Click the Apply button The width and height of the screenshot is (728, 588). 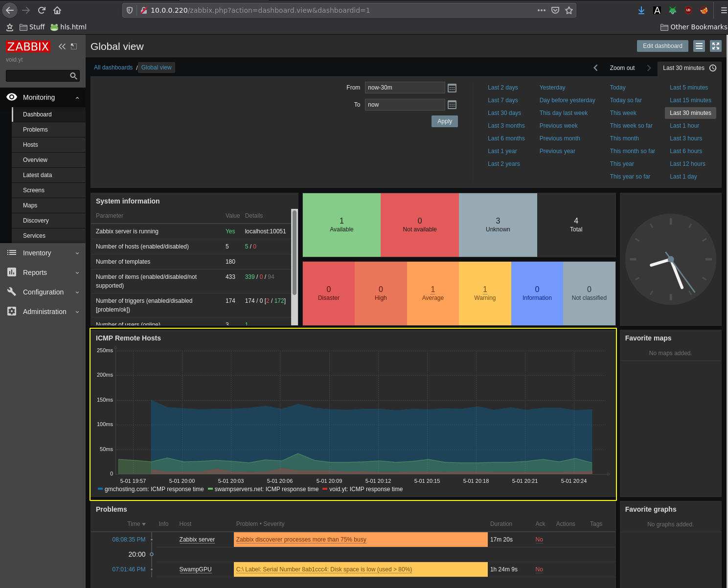[x=445, y=121]
